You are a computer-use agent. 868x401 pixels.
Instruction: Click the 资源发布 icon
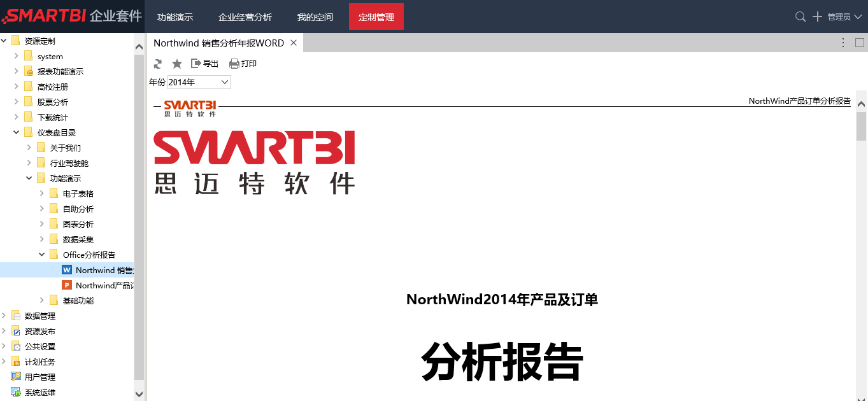click(x=16, y=331)
